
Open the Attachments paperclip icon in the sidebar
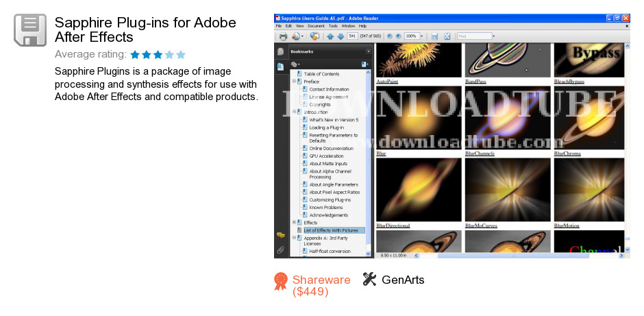click(280, 250)
